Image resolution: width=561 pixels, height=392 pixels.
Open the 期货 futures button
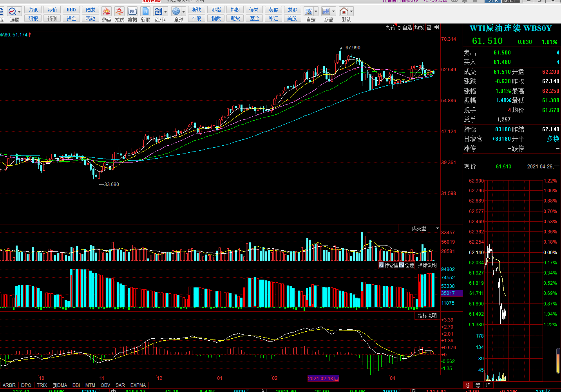[235, 18]
